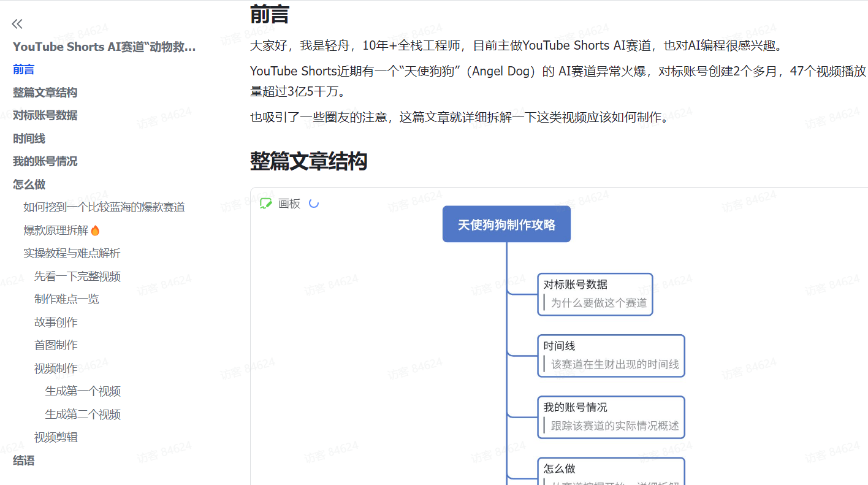Screen dimensions: 868x485
Task: Select 时间线 mind map node
Action: pyautogui.click(x=611, y=356)
